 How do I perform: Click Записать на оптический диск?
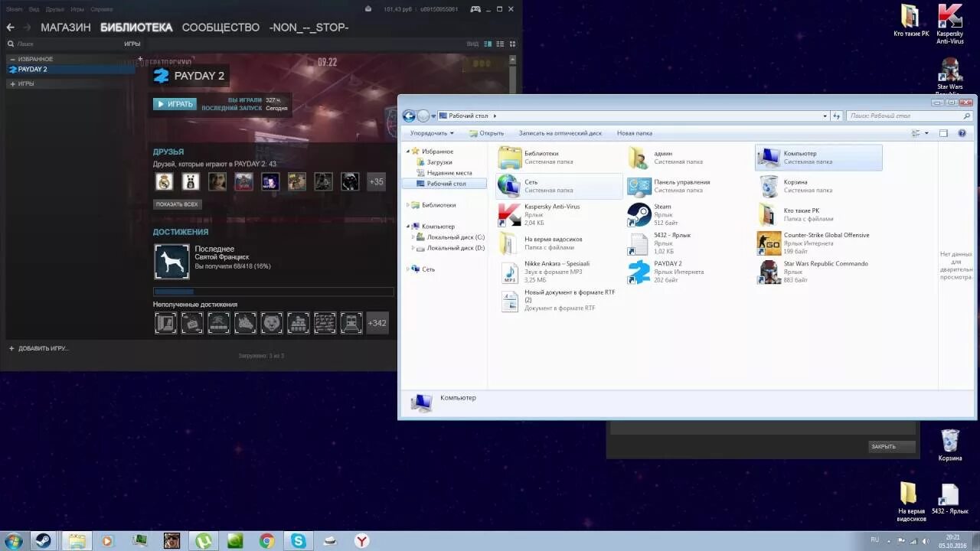click(x=560, y=133)
